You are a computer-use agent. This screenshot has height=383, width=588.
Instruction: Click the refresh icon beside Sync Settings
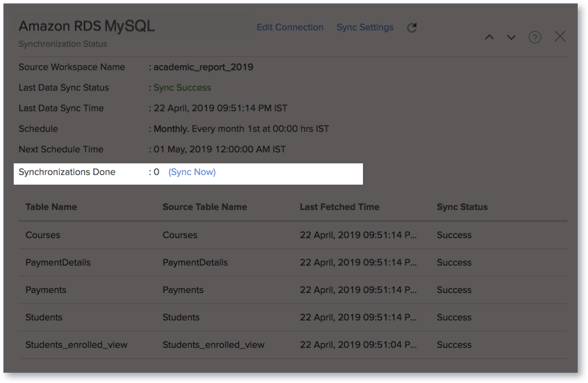click(x=412, y=27)
